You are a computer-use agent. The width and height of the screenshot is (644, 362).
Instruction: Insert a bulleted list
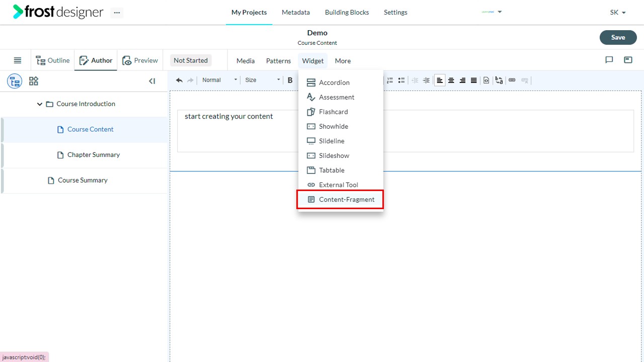point(401,80)
